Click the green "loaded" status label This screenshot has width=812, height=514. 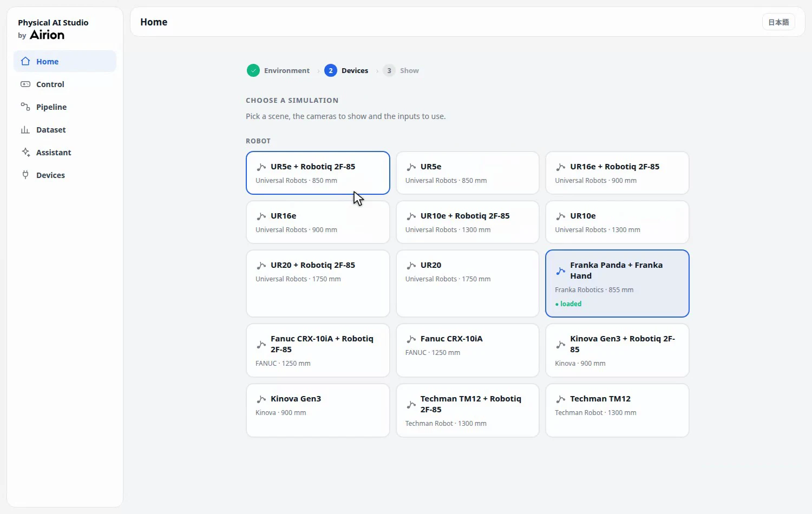tap(568, 304)
